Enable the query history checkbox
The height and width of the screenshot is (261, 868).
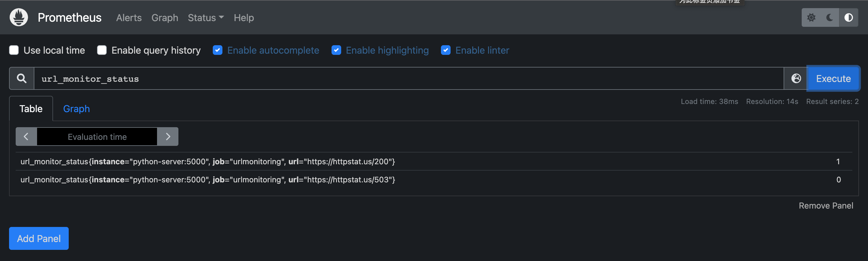[102, 50]
